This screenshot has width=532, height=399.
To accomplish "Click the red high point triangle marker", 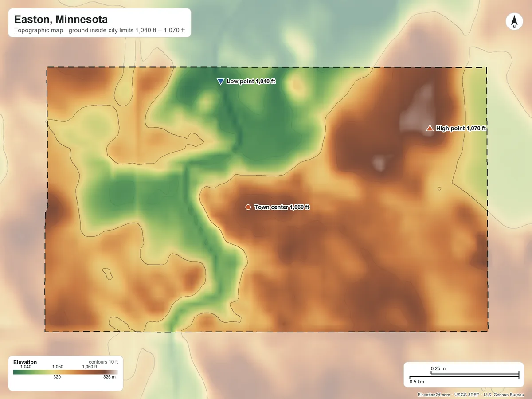I will 430,128.
